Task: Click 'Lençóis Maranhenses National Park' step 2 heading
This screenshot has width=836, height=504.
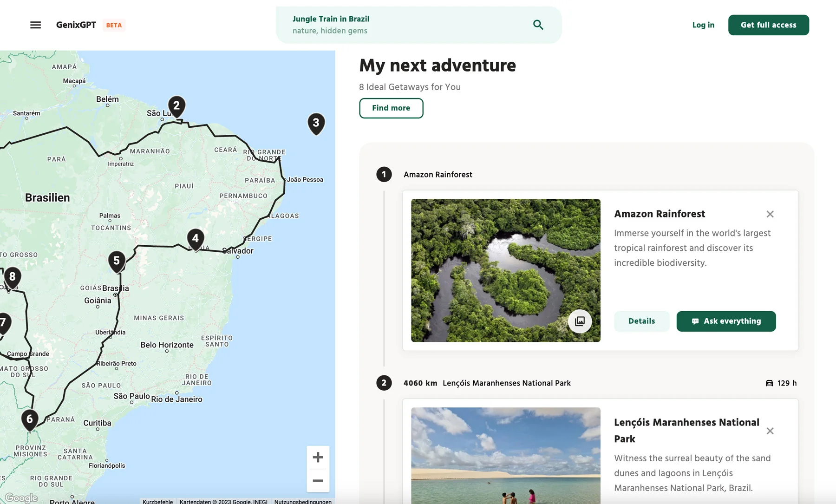Action: pyautogui.click(x=507, y=383)
